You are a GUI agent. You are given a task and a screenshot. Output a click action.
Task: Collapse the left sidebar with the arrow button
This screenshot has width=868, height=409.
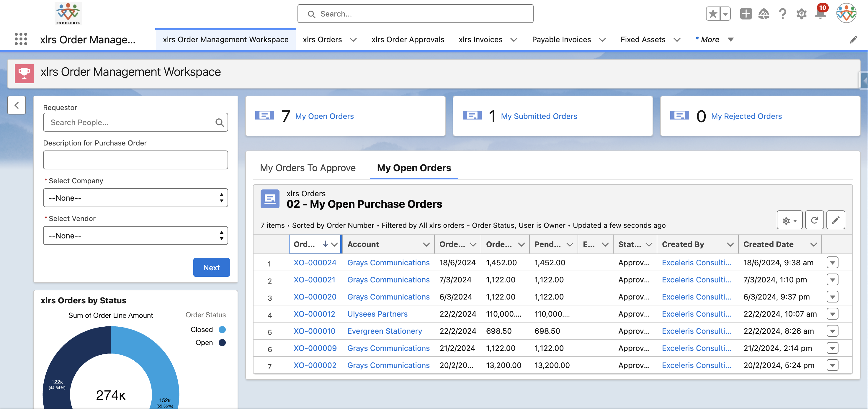(x=17, y=105)
